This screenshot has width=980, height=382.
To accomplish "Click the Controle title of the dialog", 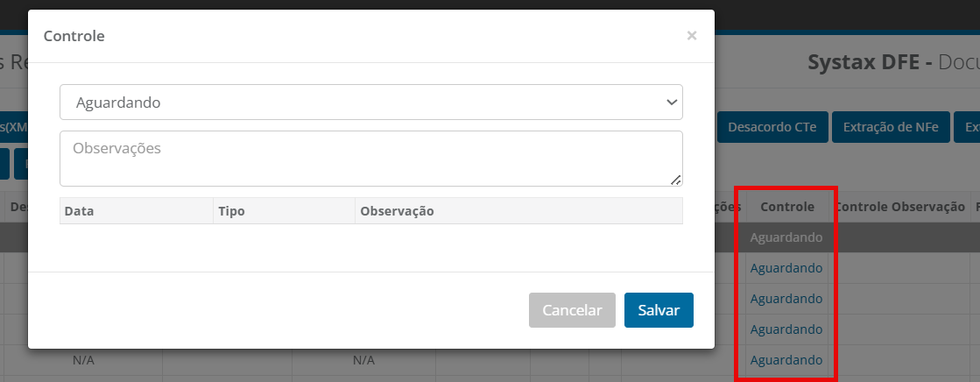I will [74, 36].
